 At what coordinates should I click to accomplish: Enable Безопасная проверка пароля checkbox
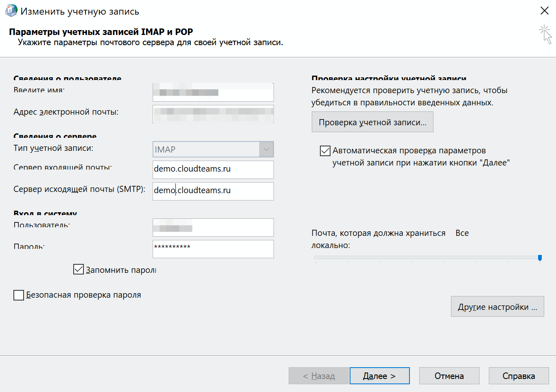pos(19,295)
